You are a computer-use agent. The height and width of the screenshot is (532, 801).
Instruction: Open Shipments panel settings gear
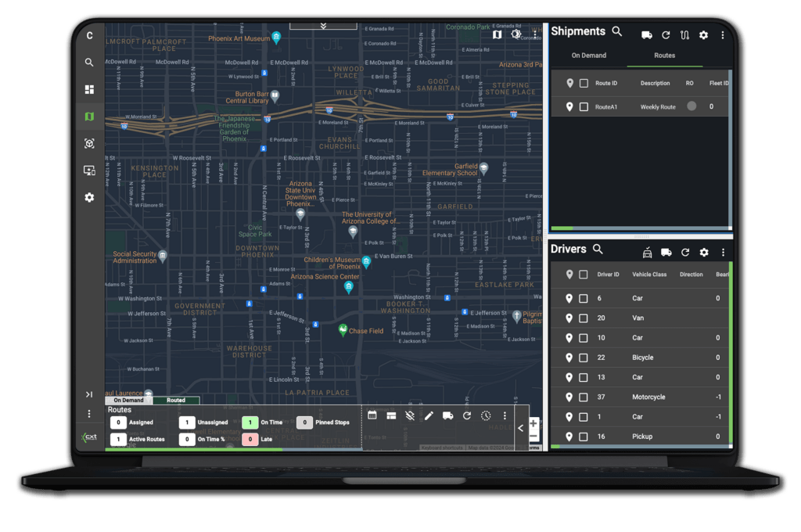pyautogui.click(x=703, y=35)
